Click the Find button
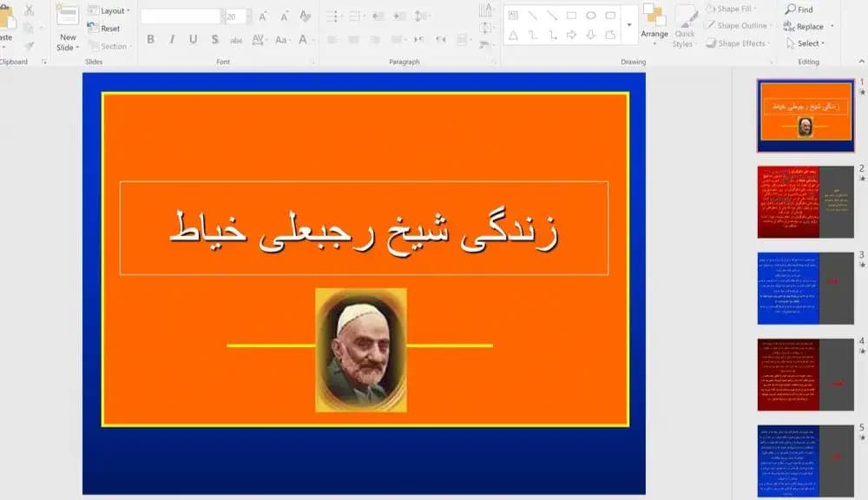 (799, 10)
